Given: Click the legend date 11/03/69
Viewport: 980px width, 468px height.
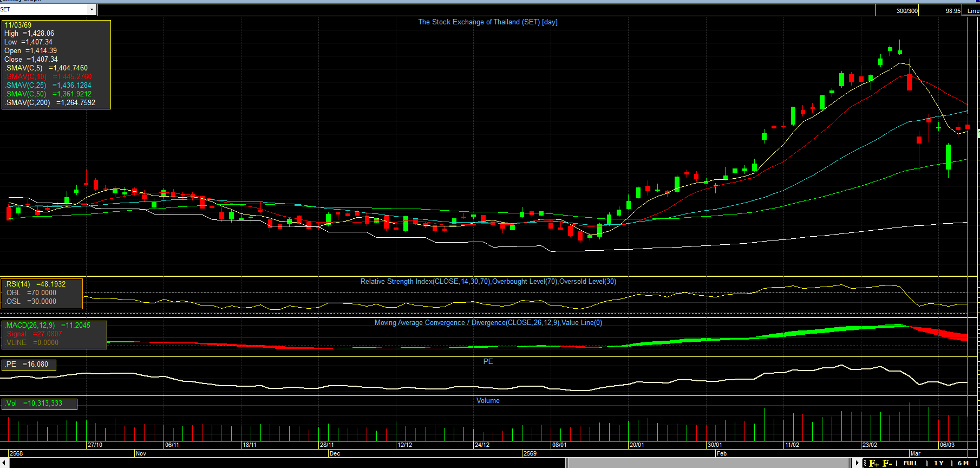Looking at the screenshot, I should 18,25.
